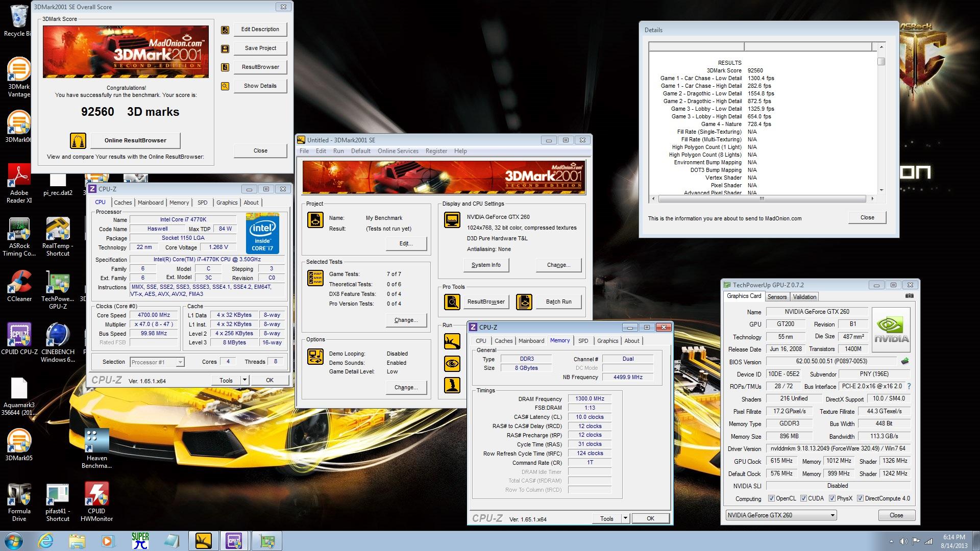Open Online Services menu in 3DMark2001 SE

click(398, 151)
